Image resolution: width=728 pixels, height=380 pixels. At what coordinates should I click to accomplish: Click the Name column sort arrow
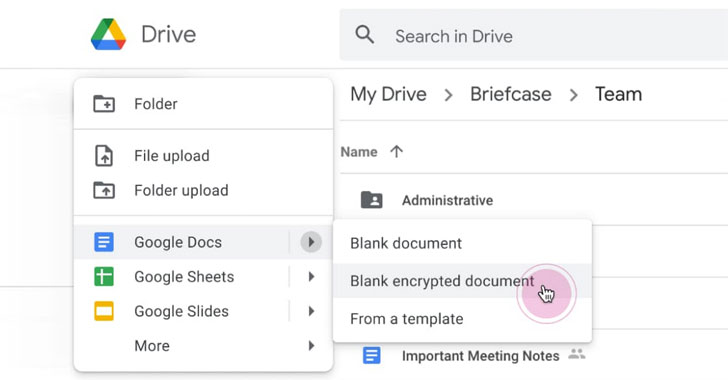click(x=396, y=151)
